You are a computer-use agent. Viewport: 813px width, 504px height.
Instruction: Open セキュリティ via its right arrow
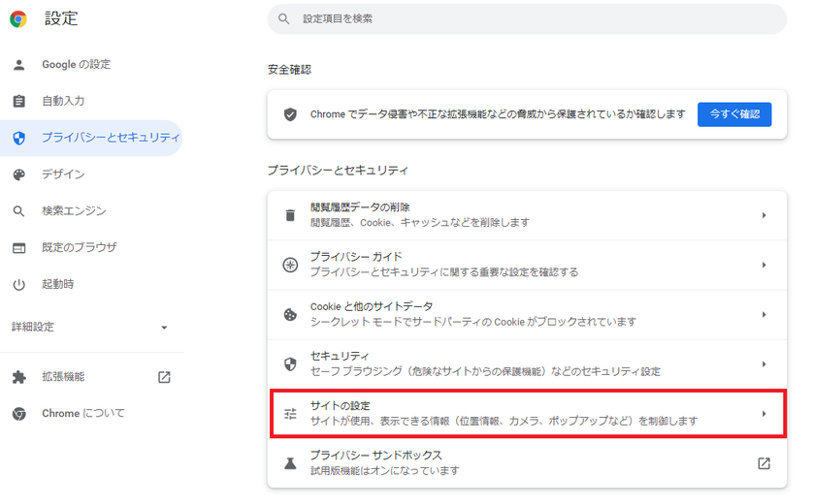(764, 364)
